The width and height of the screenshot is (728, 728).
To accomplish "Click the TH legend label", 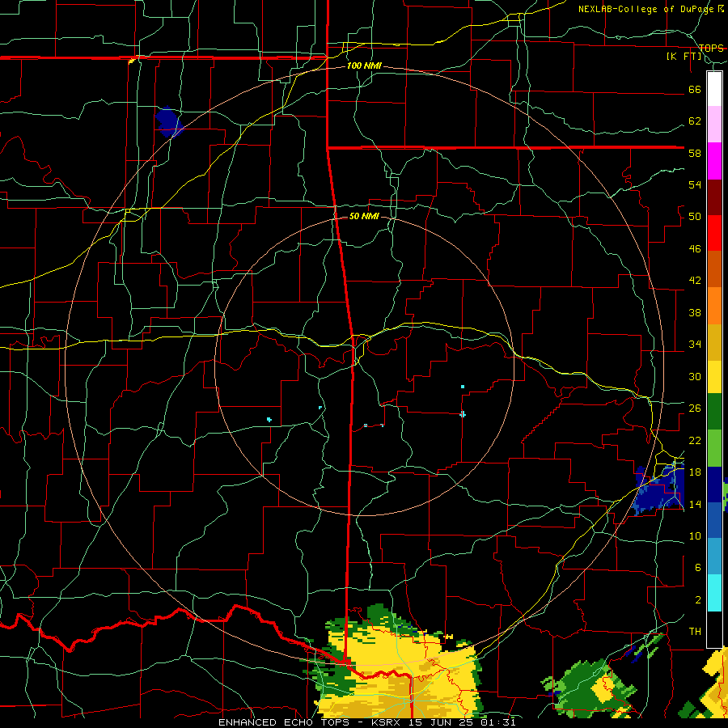I will (695, 632).
